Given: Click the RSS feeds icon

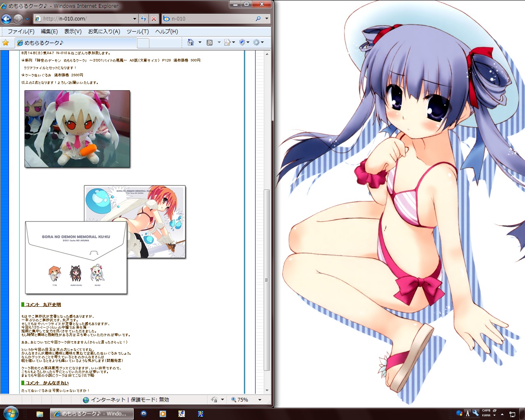Looking at the screenshot, I should click(x=210, y=42).
